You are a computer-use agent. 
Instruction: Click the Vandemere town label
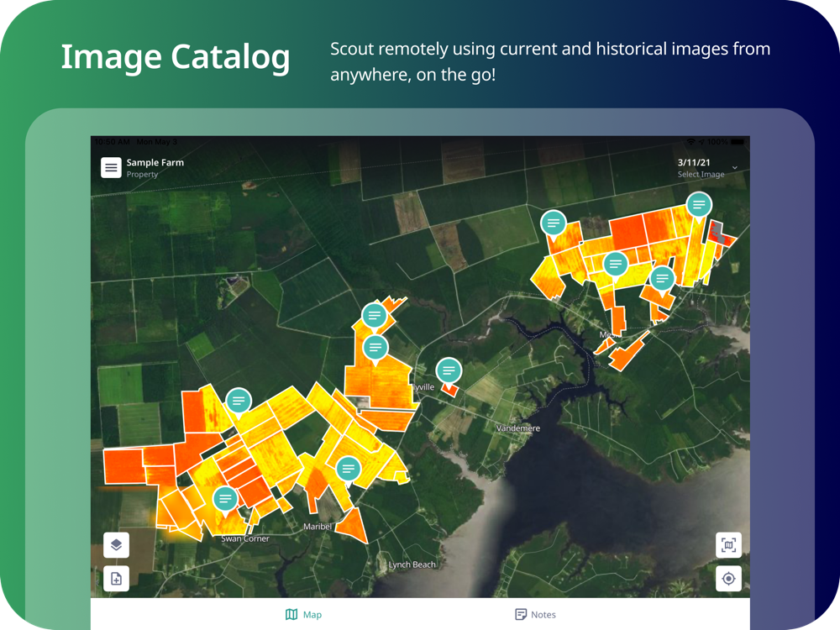[518, 428]
